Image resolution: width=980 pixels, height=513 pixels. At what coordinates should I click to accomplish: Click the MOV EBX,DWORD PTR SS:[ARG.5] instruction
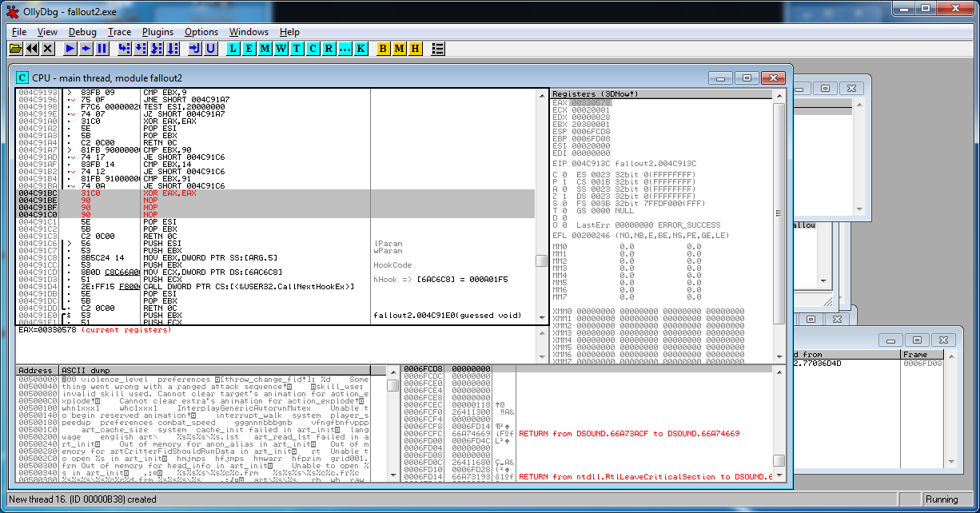pyautogui.click(x=210, y=258)
